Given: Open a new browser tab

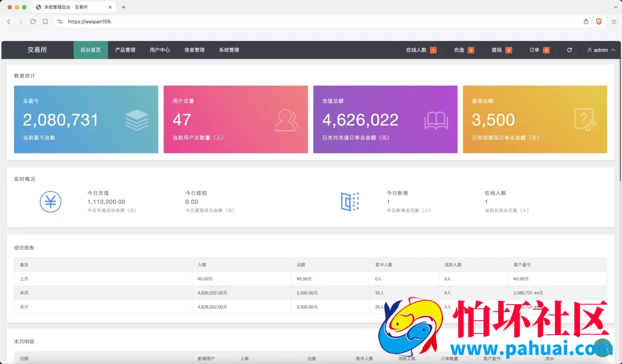Looking at the screenshot, I should (x=124, y=7).
